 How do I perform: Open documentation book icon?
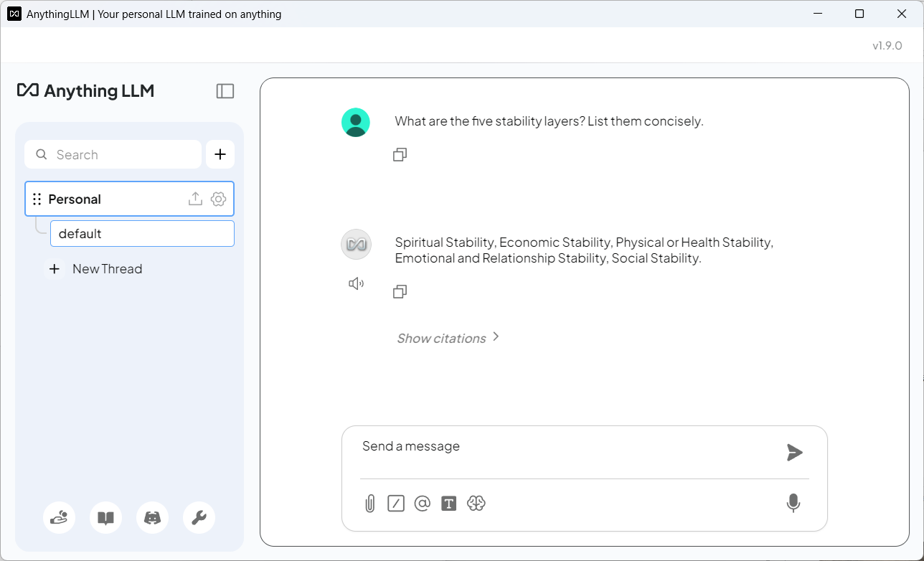coord(106,517)
